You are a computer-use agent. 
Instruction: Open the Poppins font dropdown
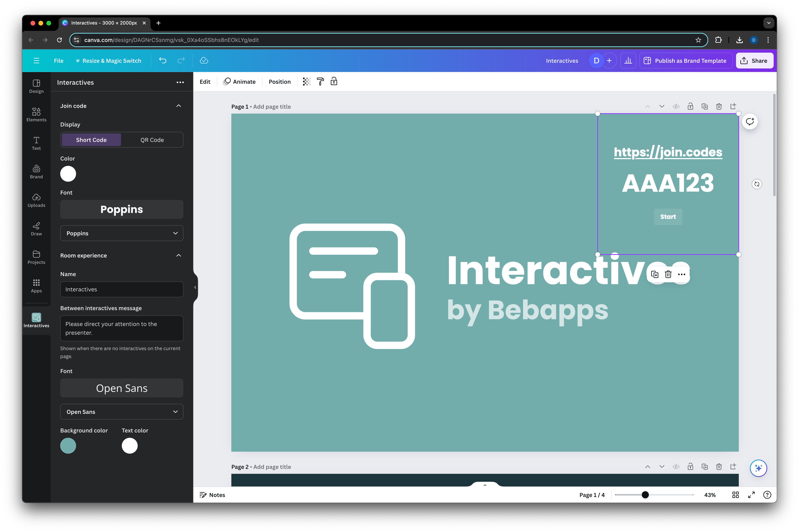coord(122,233)
